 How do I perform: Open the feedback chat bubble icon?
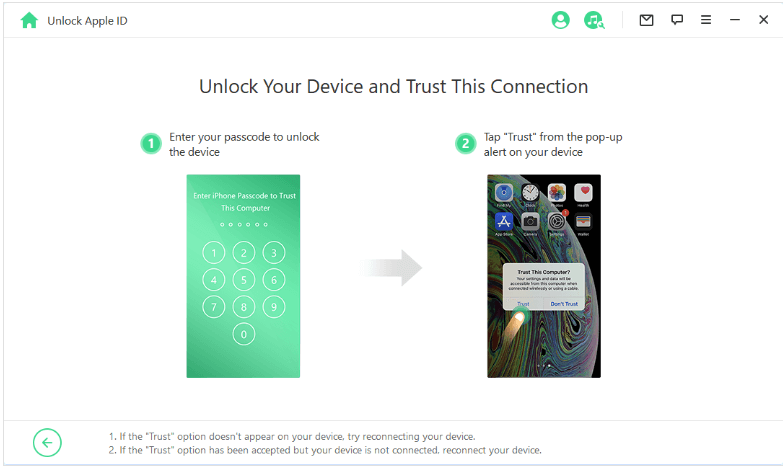pyautogui.click(x=677, y=20)
